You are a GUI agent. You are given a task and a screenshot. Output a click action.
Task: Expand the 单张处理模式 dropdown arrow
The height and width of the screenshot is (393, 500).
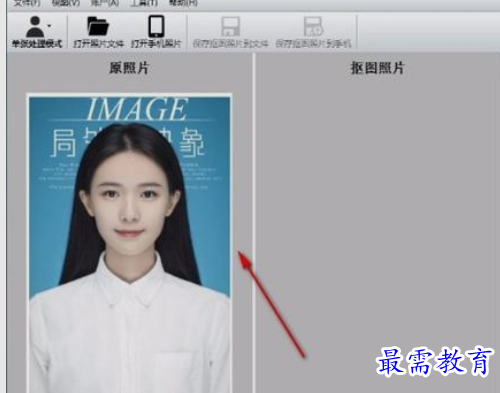coord(49,26)
